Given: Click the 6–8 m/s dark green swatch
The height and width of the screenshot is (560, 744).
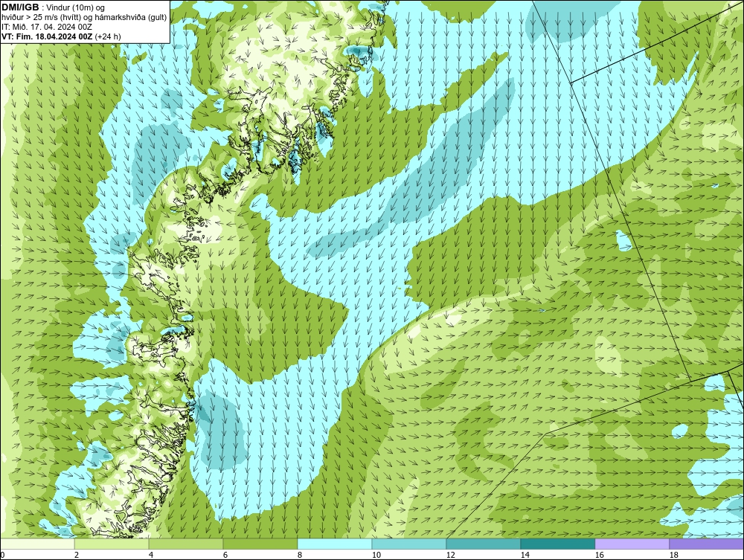Looking at the screenshot, I should point(260,544).
